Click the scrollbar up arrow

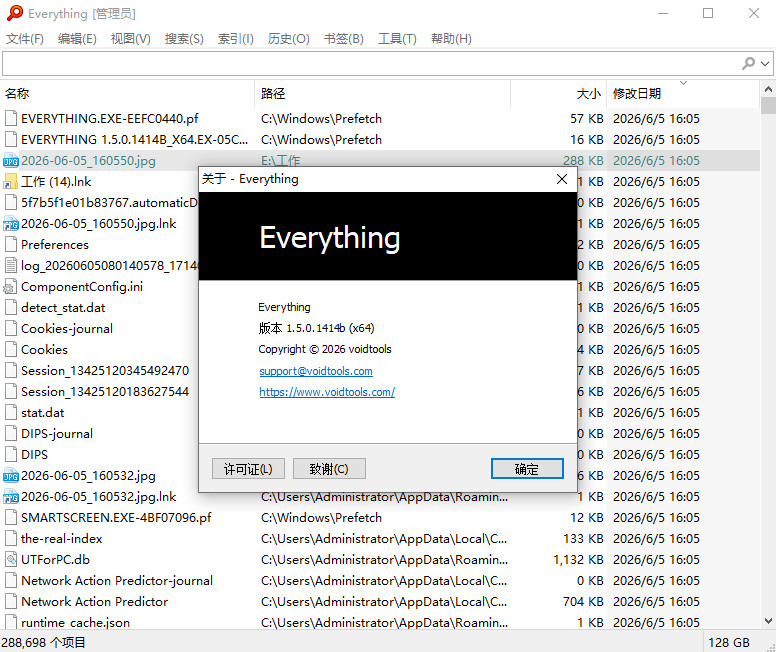(768, 90)
